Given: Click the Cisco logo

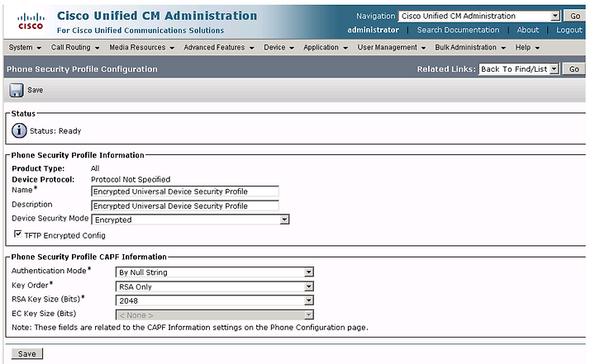Looking at the screenshot, I should click(31, 21).
